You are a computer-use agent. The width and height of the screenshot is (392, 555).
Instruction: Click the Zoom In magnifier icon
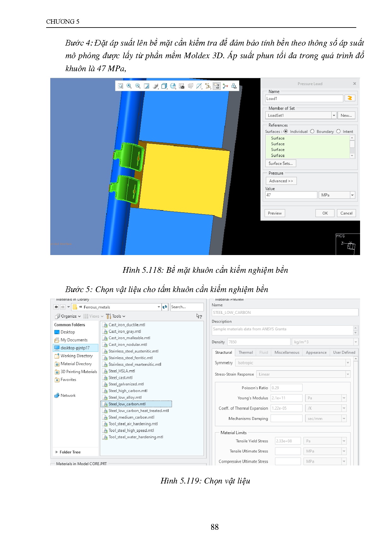tap(129, 86)
